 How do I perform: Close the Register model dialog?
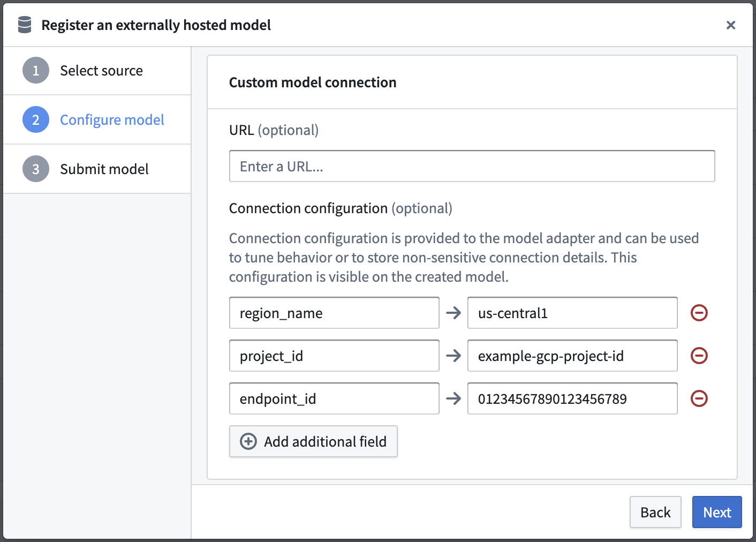pos(731,25)
